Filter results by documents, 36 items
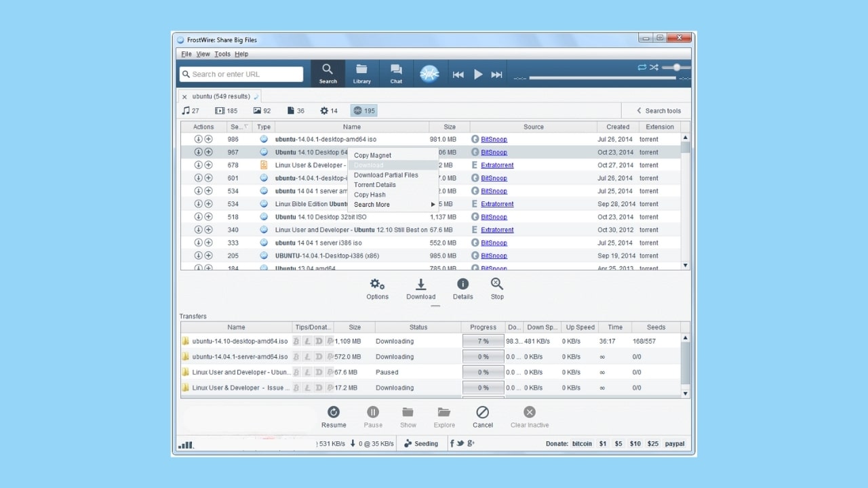The image size is (868, 488). click(296, 110)
